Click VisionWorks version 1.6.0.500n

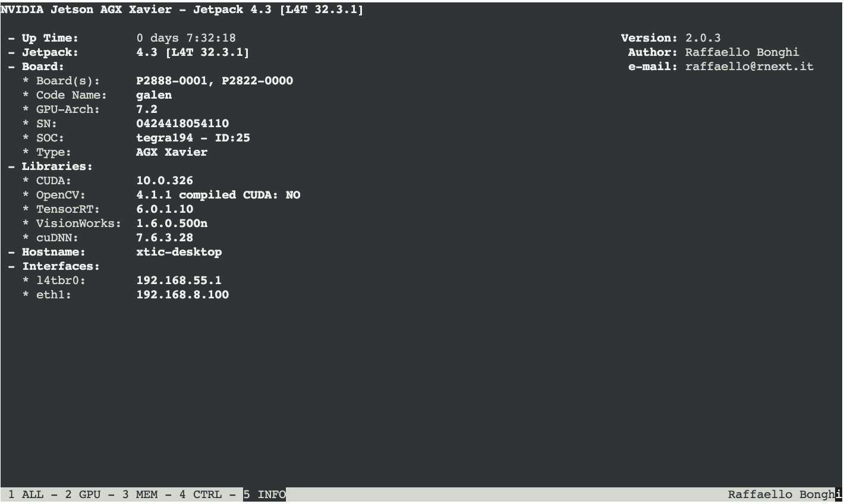click(172, 223)
